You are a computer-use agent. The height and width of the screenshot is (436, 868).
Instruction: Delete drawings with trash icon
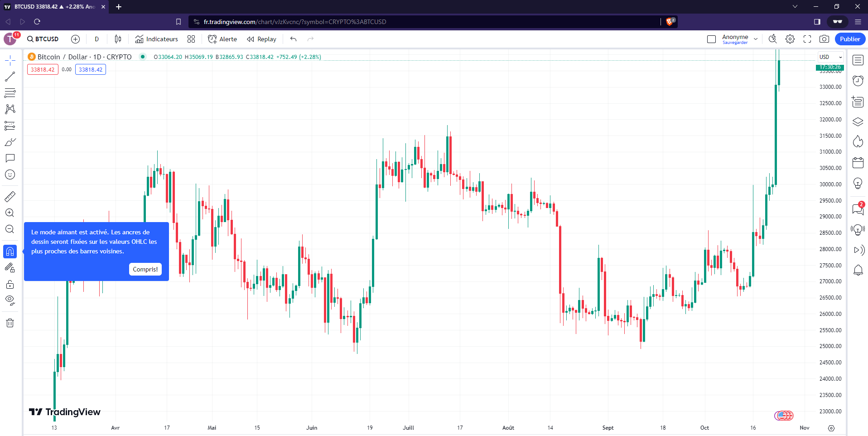click(x=10, y=323)
